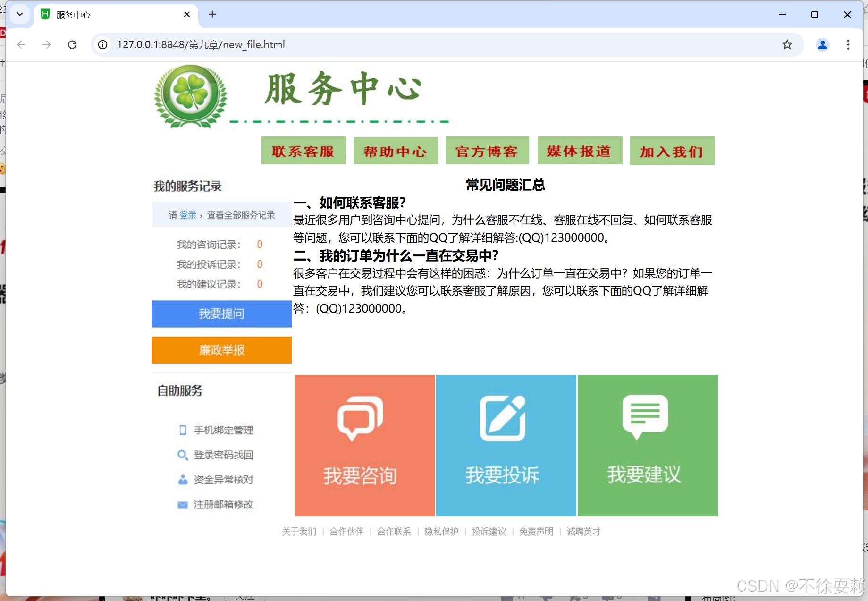Open the Chrome three-dot menu
Viewport: 868px width, 601px height.
pos(848,44)
